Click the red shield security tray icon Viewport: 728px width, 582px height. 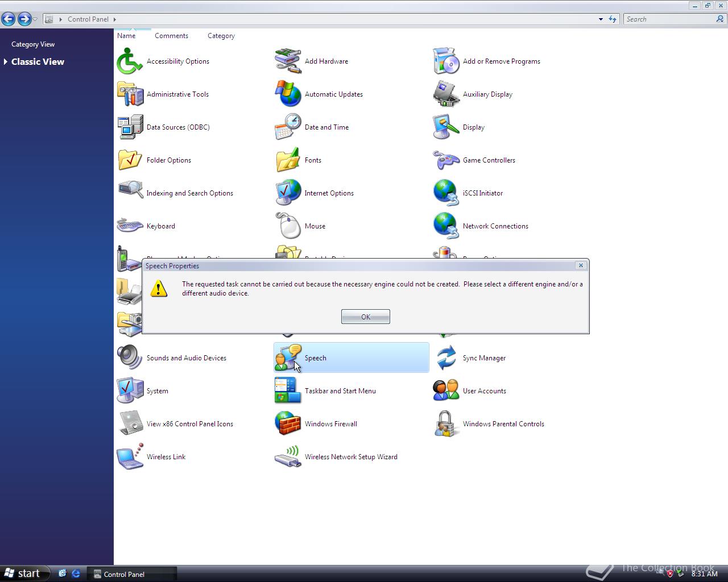(x=670, y=573)
